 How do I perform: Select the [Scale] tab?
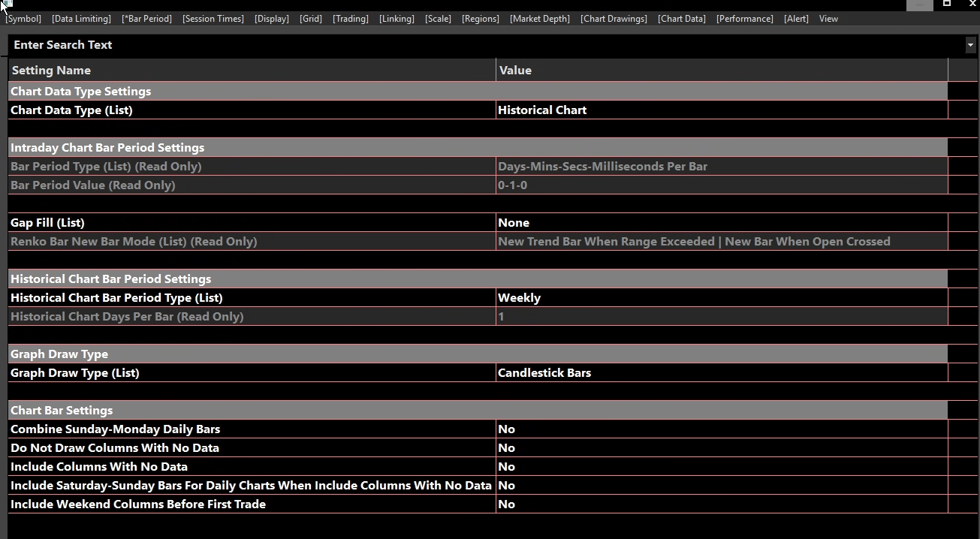(x=439, y=19)
